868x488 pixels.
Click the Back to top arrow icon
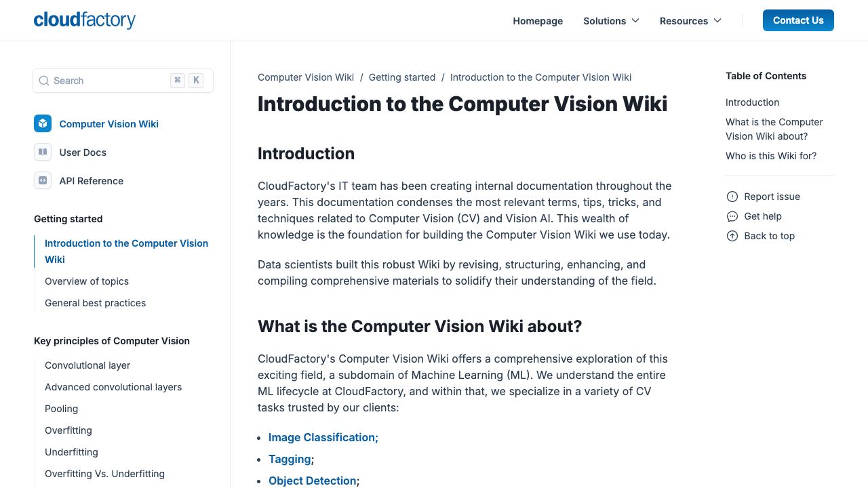pos(732,236)
